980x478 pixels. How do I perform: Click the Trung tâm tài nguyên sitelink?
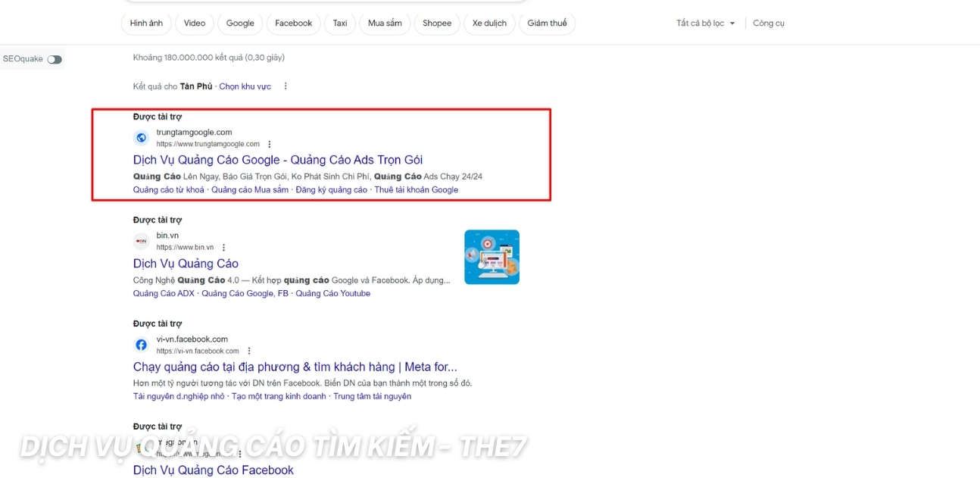[373, 395]
